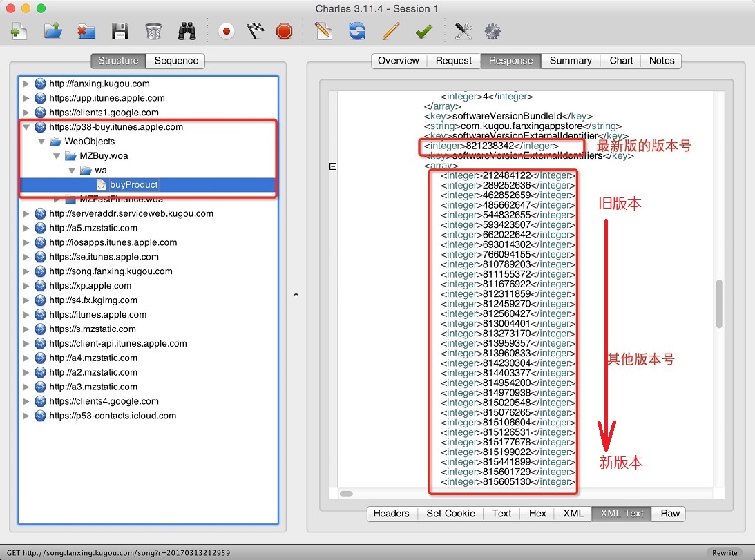Collapse XML array with minus box
This screenshot has height=560, width=755.
(333, 166)
